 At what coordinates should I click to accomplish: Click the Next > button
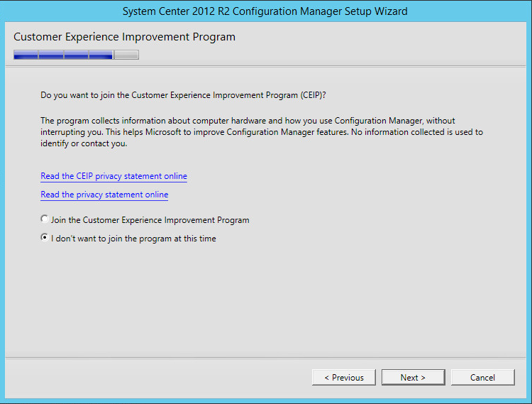[413, 377]
